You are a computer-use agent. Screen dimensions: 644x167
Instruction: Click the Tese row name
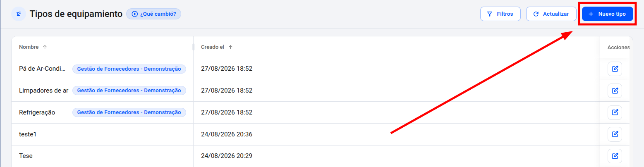pos(26,156)
